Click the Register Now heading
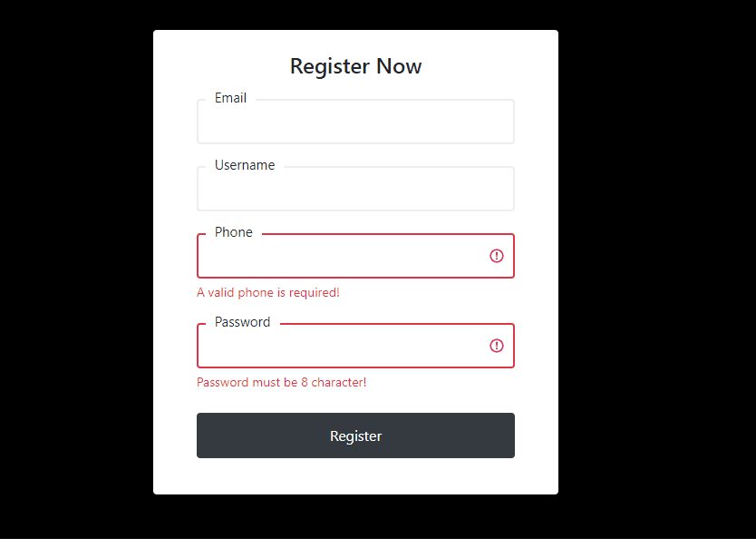This screenshot has width=756, height=548. [x=355, y=66]
